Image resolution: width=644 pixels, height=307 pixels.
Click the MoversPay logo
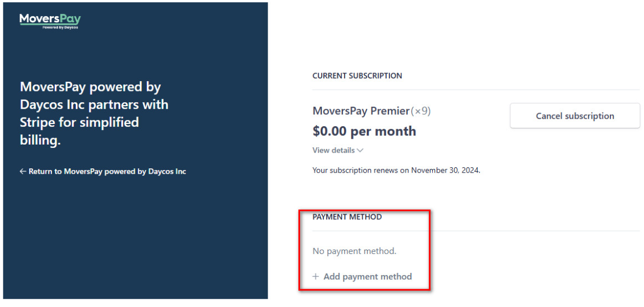(50, 21)
